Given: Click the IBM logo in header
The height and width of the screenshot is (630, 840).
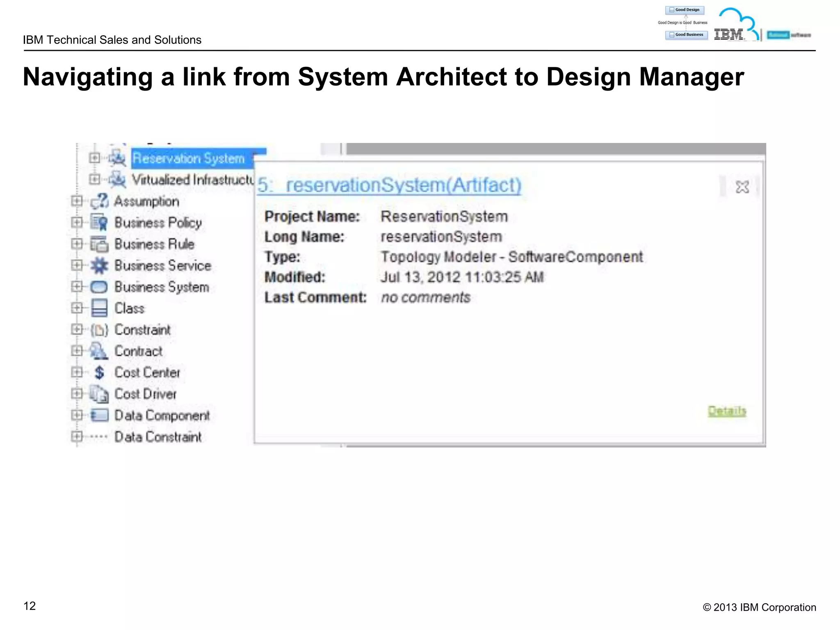Looking at the screenshot, I should point(729,34).
